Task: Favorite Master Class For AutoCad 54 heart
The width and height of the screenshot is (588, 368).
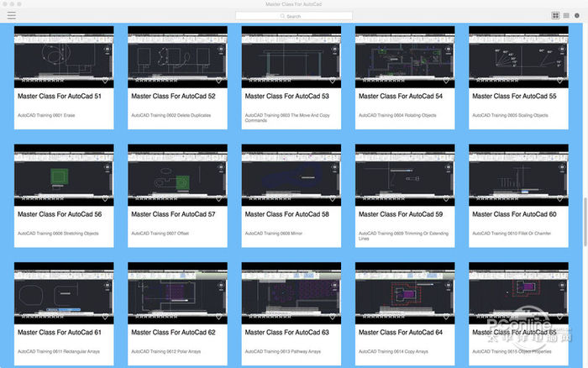Action: (x=446, y=81)
